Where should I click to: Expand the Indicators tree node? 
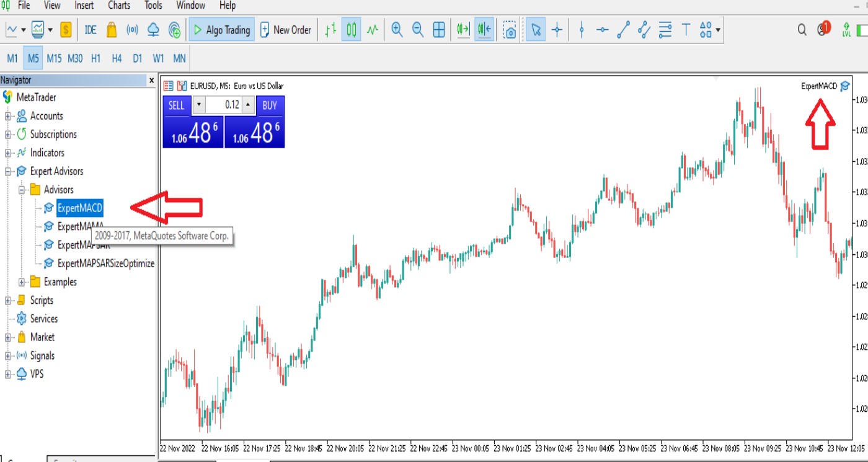8,153
